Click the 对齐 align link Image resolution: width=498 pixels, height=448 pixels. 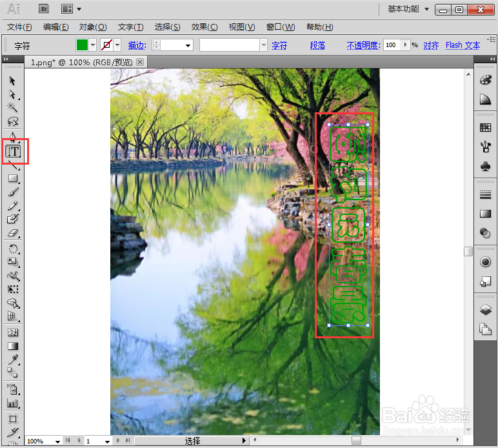431,46
